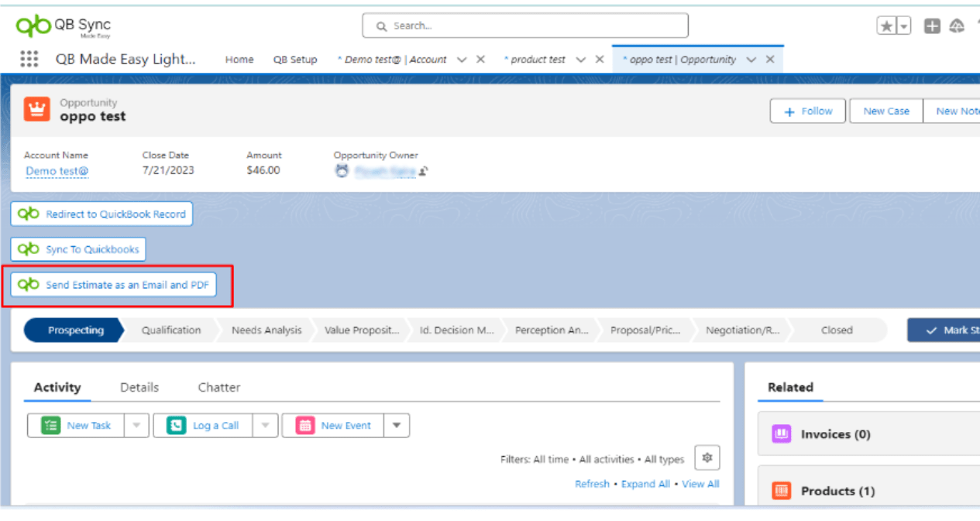Click the activity timeline settings gear
Image resolution: width=980 pixels, height=521 pixels.
707,458
